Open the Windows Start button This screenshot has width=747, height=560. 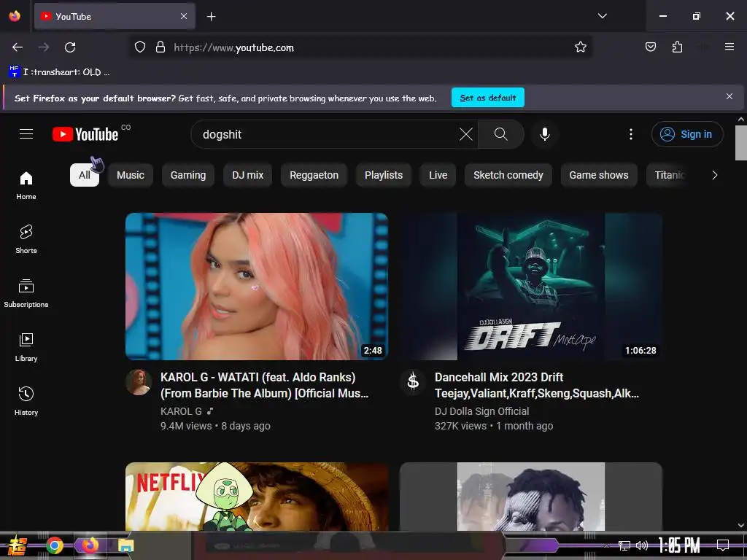coord(18,545)
